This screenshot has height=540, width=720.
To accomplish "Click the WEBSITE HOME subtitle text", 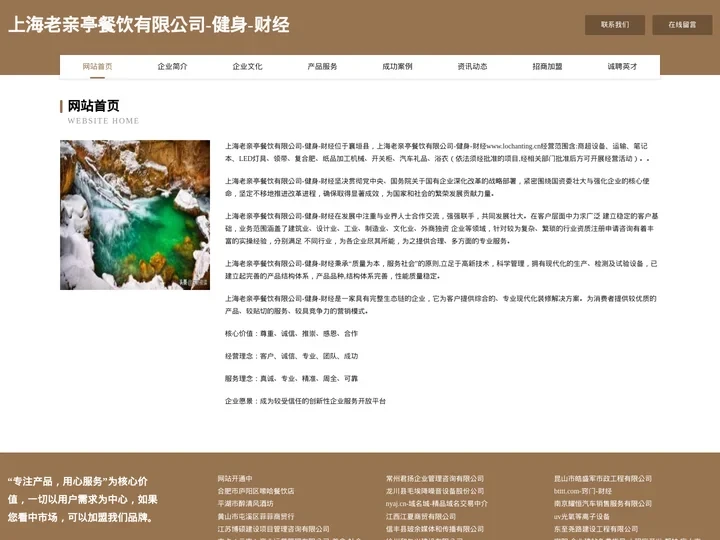I will (x=103, y=121).
